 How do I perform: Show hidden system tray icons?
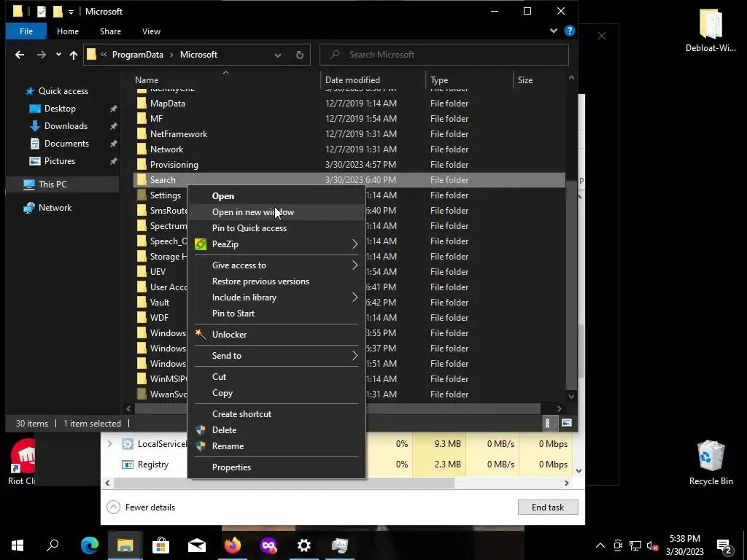pos(600,545)
